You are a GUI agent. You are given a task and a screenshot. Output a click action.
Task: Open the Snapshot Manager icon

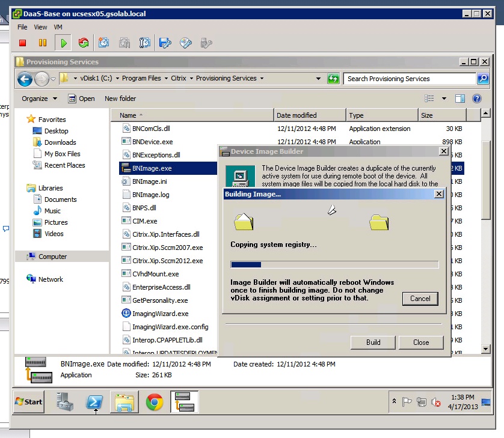coord(144,43)
